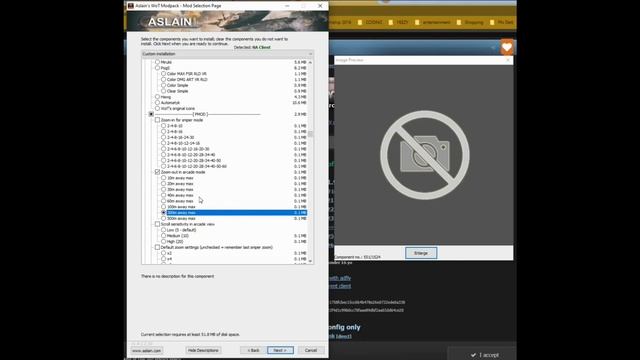The image size is (640, 360).
Task: Toggle the [PMOD] group checkbox
Action: pos(151,114)
